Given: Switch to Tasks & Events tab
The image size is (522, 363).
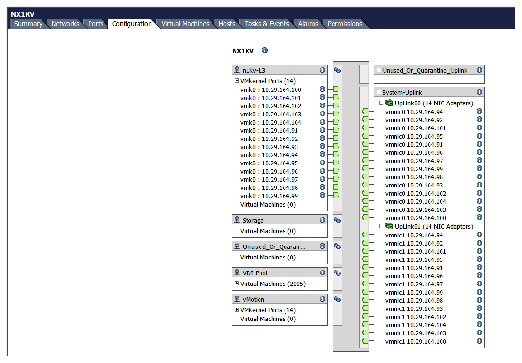Looking at the screenshot, I should point(267,24).
